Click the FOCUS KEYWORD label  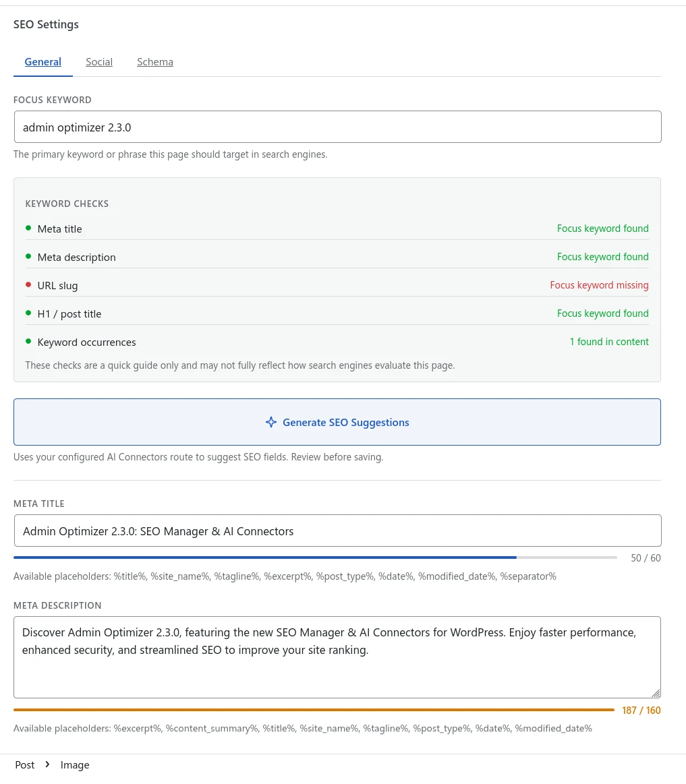tap(53, 100)
